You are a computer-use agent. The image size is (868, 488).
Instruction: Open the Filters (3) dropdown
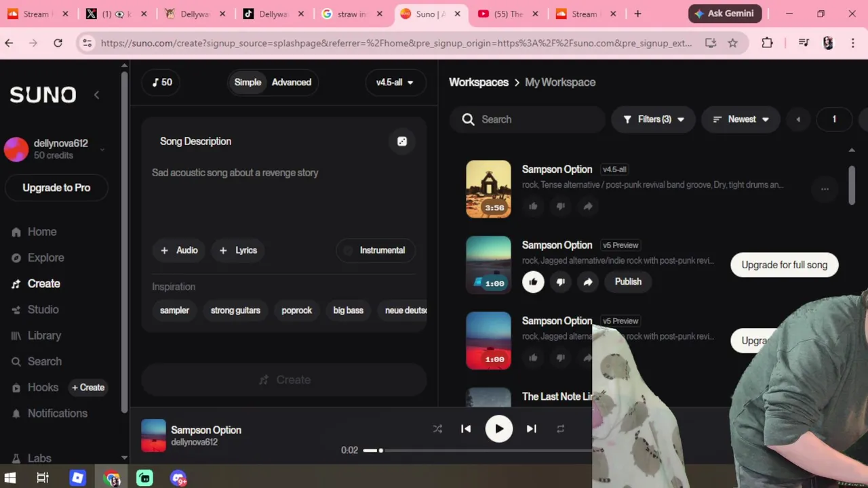click(x=653, y=119)
